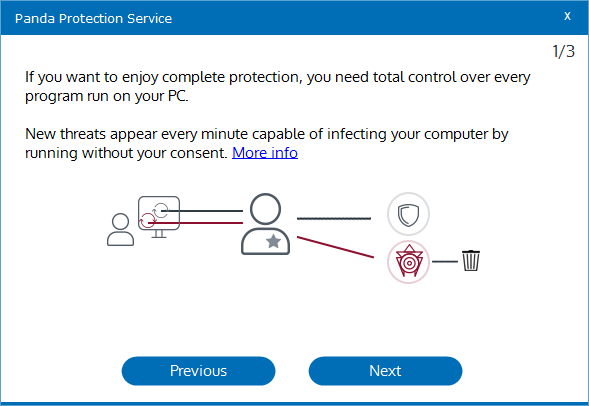Screen dimensions: 589x406
Task: Click the red malware target icon
Action: [x=408, y=262]
